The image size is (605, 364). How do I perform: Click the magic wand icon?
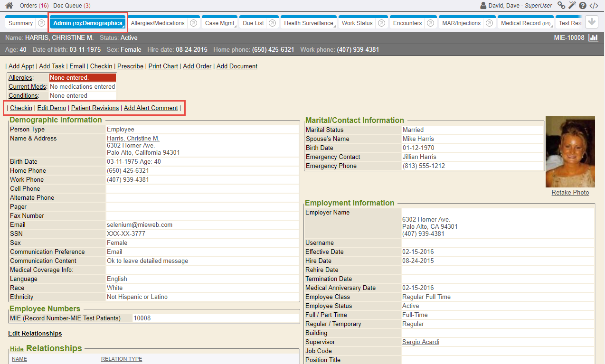point(572,6)
